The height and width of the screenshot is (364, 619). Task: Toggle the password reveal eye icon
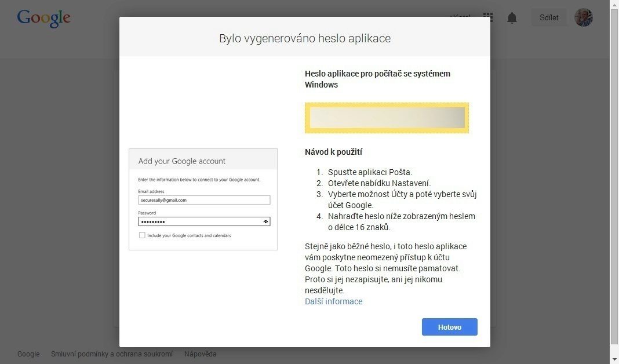(x=265, y=221)
